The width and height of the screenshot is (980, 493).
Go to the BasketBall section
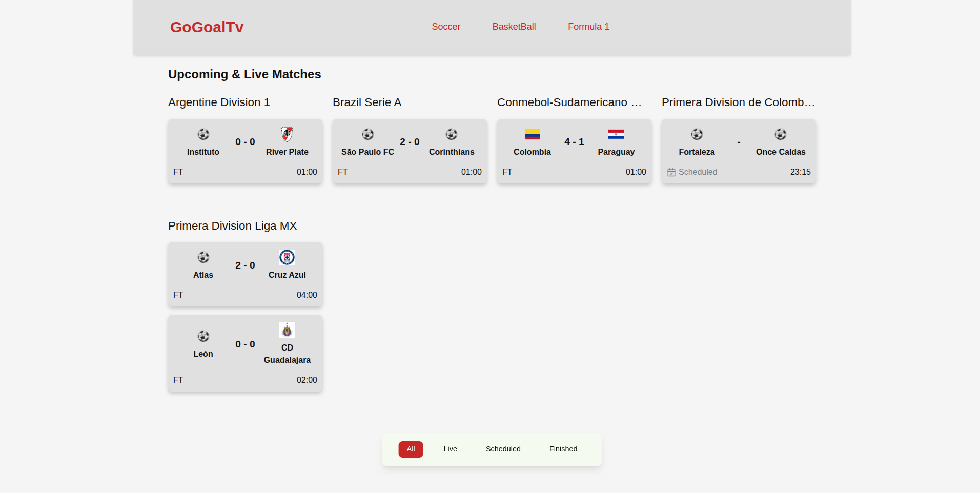coord(514,27)
